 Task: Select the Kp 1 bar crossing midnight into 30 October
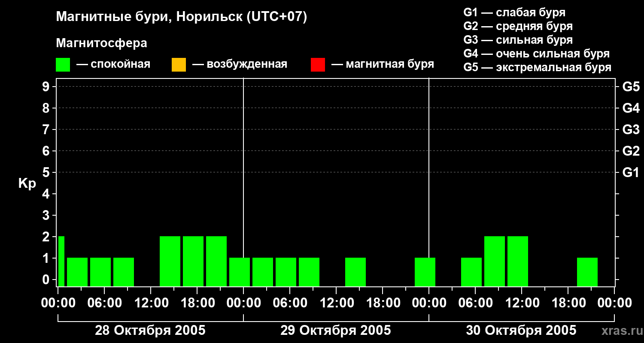pyautogui.click(x=425, y=272)
